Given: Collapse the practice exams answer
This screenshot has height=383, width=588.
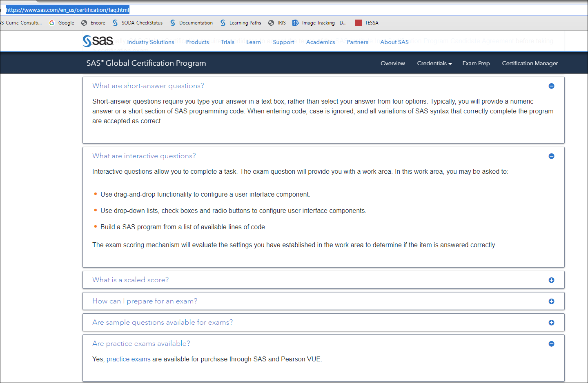Looking at the screenshot, I should pos(551,344).
